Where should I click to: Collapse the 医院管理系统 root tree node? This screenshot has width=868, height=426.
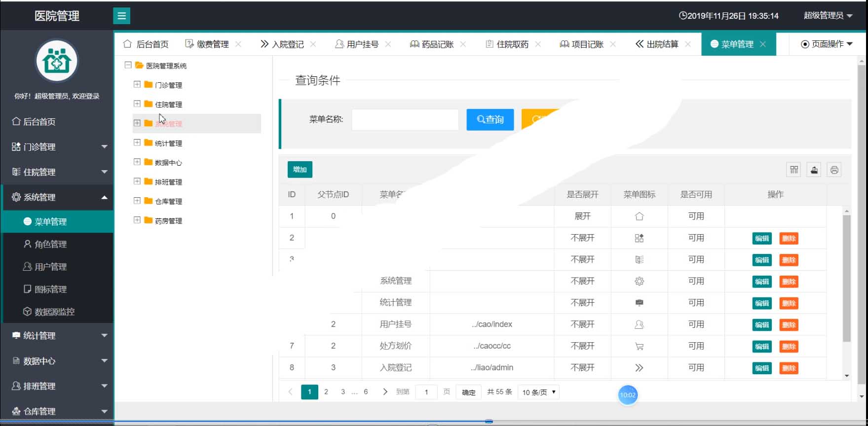128,65
